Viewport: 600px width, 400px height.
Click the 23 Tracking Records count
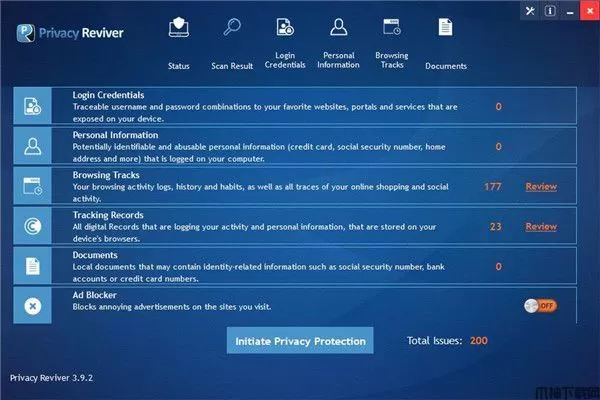click(496, 227)
